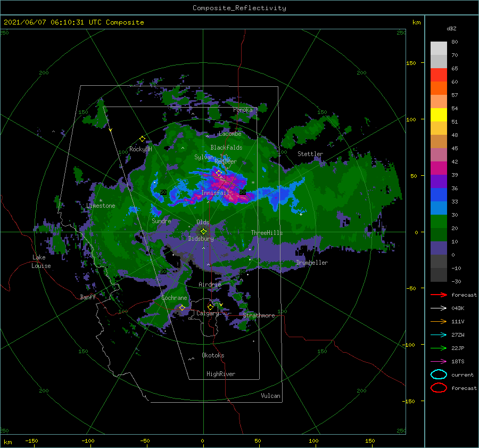The height and width of the screenshot is (448, 479).
Task: Click the Drumheller city label
Action: tap(312, 263)
